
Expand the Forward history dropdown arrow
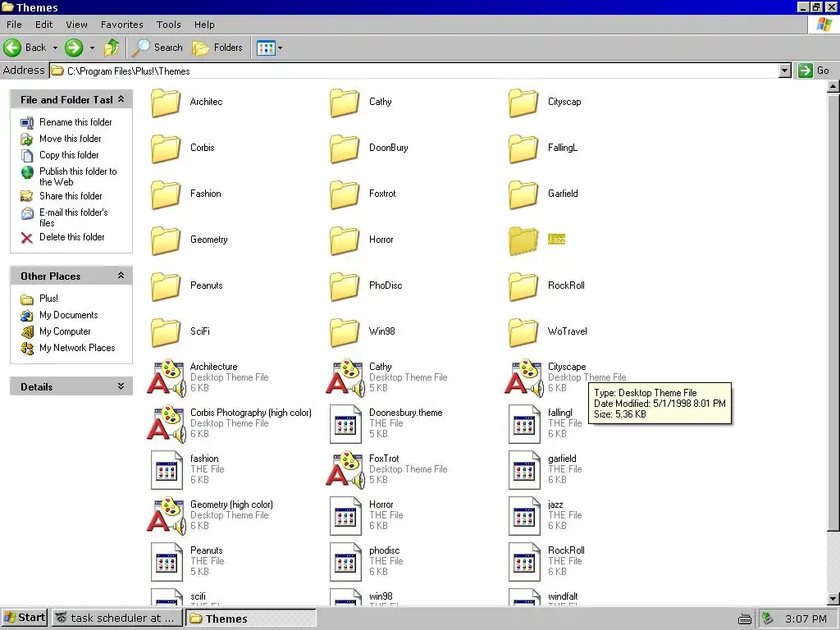coord(92,48)
